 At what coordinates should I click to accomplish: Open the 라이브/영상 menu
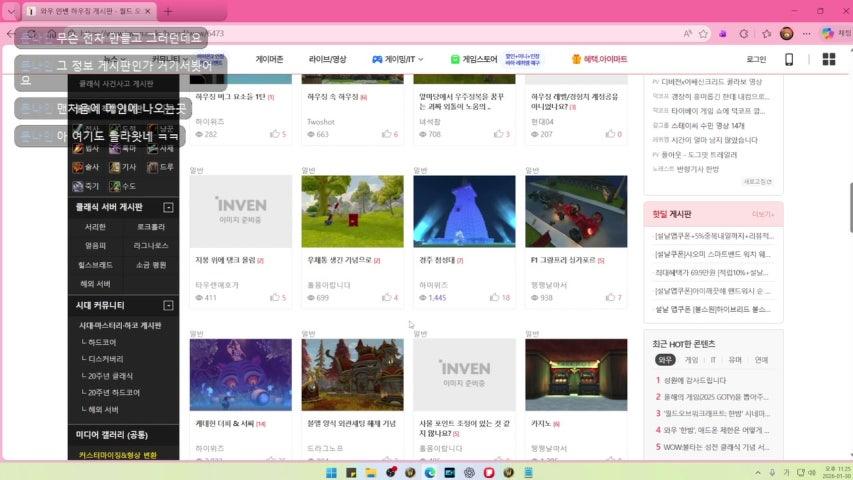tap(327, 59)
